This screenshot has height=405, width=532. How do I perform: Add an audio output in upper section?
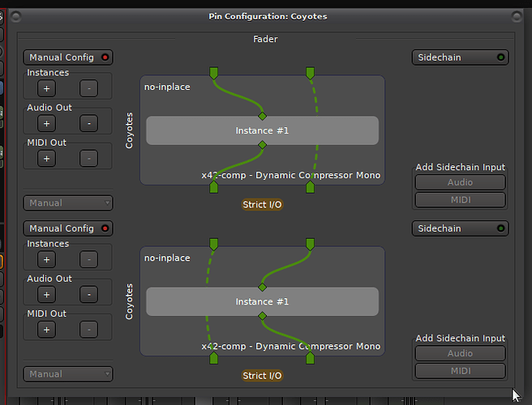(x=47, y=123)
